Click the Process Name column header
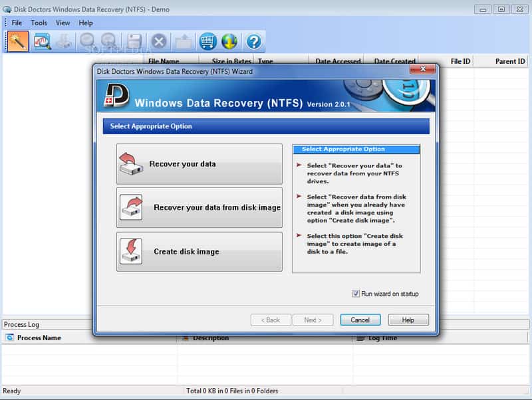This screenshot has height=400, width=532. 39,338
